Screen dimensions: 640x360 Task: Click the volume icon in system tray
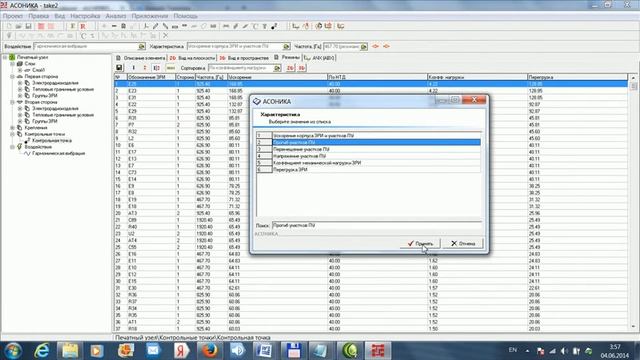click(564, 351)
